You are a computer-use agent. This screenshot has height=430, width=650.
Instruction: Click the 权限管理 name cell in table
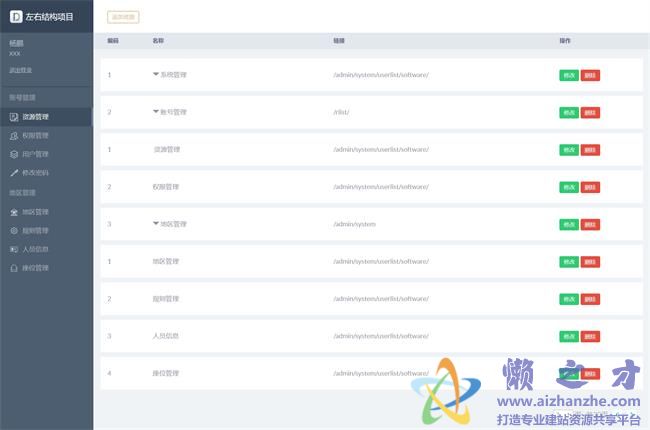click(166, 187)
